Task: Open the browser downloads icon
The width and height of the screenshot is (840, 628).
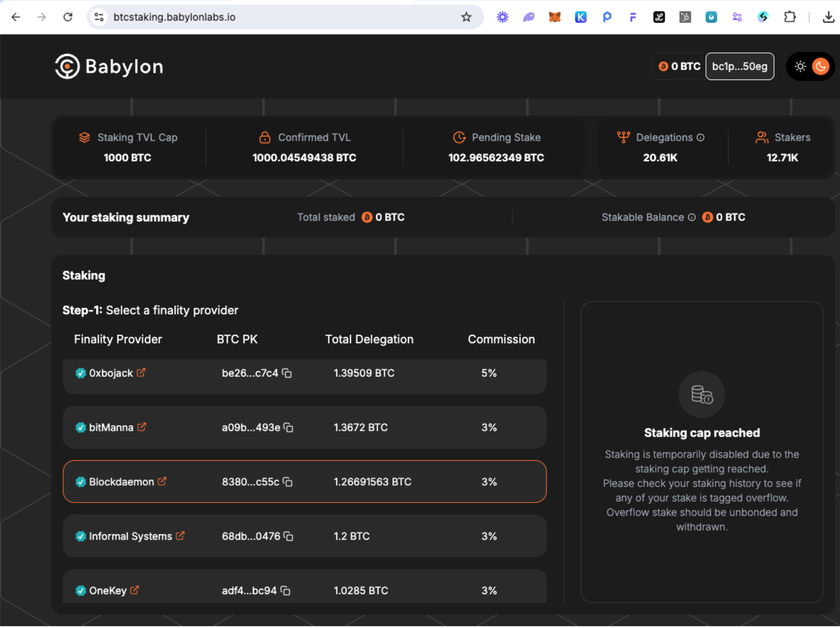Action: 829,17
